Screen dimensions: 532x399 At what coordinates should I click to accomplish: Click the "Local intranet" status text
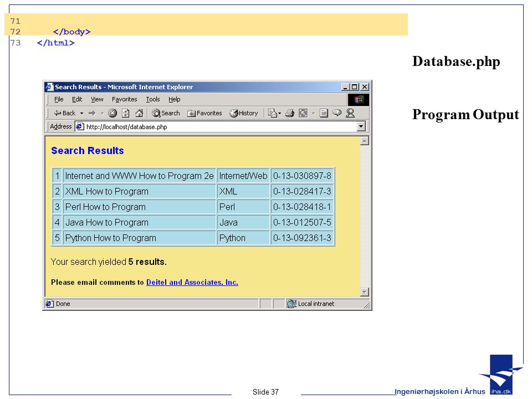tap(316, 304)
